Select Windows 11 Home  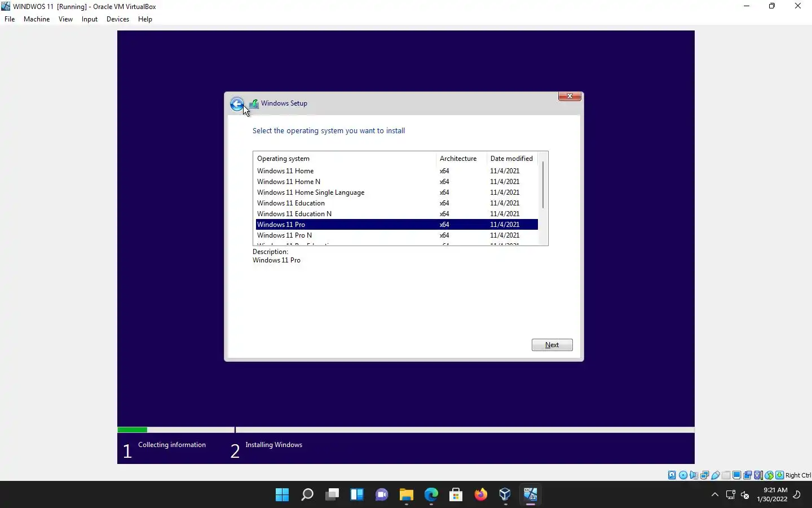[x=396, y=171]
